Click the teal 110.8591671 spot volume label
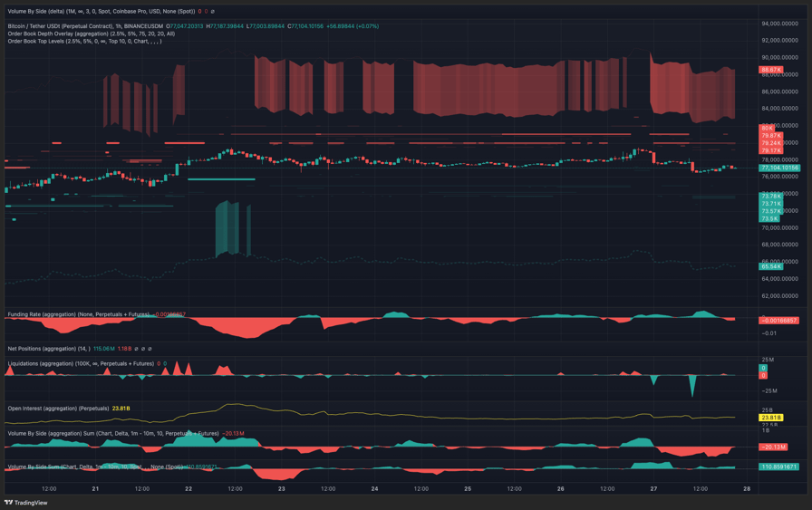The image size is (812, 510). tap(778, 467)
